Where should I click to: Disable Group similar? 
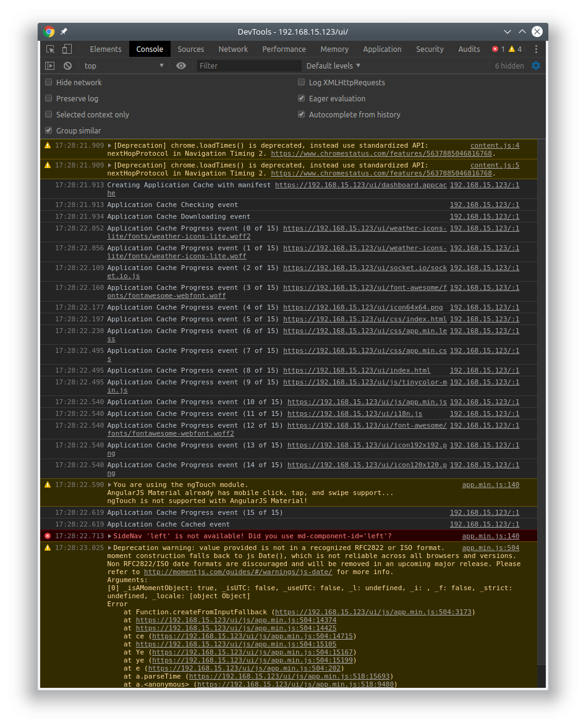tap(48, 130)
